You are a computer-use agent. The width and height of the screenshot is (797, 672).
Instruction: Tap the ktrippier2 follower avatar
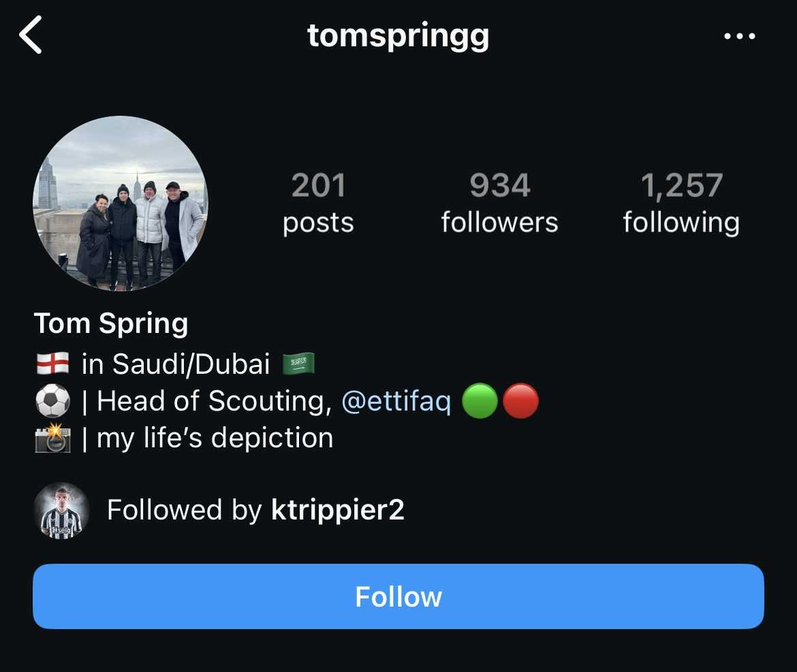(x=61, y=511)
